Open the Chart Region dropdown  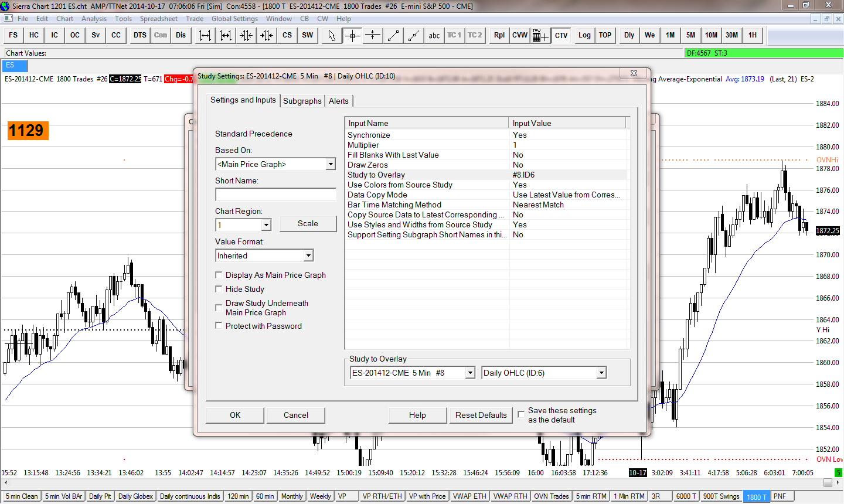[266, 225]
